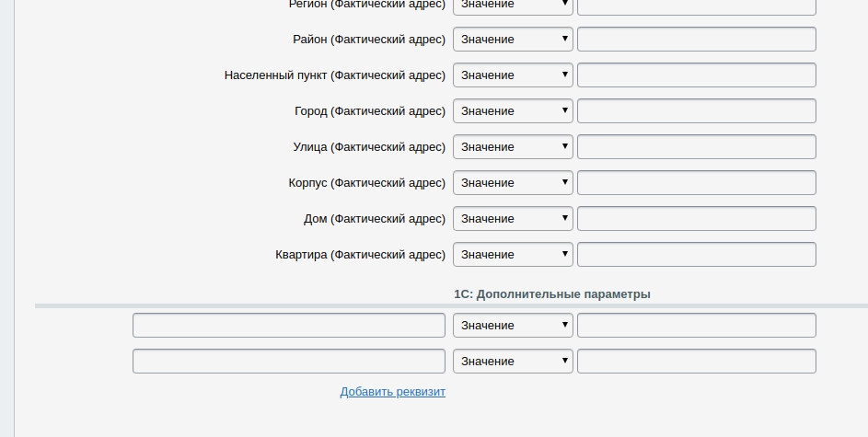Click the Улица (Фактический адрес) text field

(696, 147)
